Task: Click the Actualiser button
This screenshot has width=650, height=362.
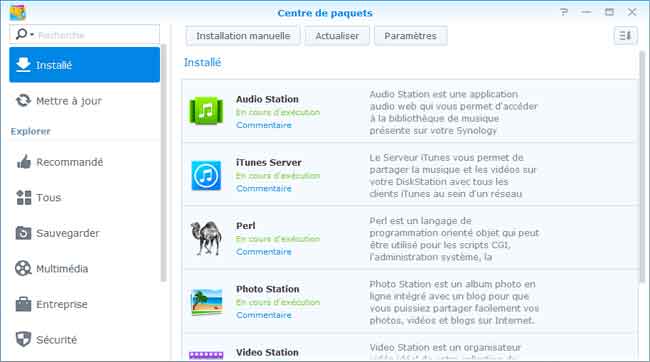Action: [337, 36]
